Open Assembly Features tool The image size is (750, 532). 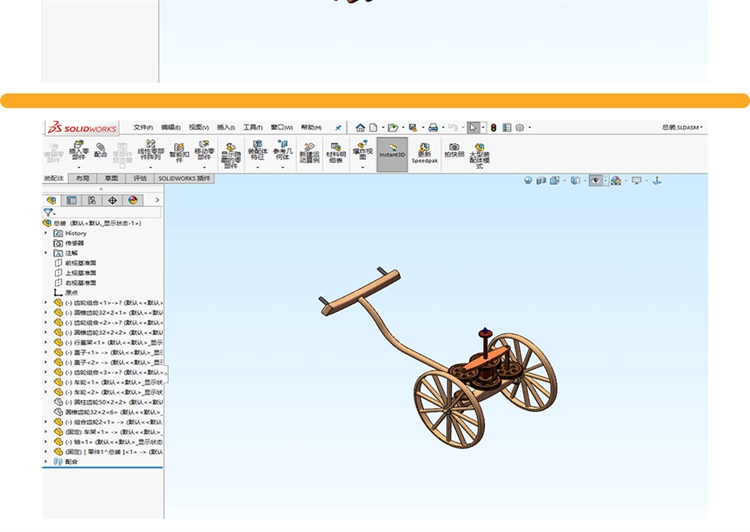tap(257, 150)
